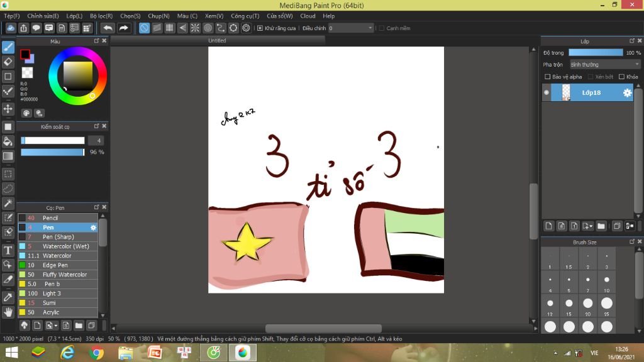Select Sumi brush
Screen dimensions: 644x362
(58, 303)
